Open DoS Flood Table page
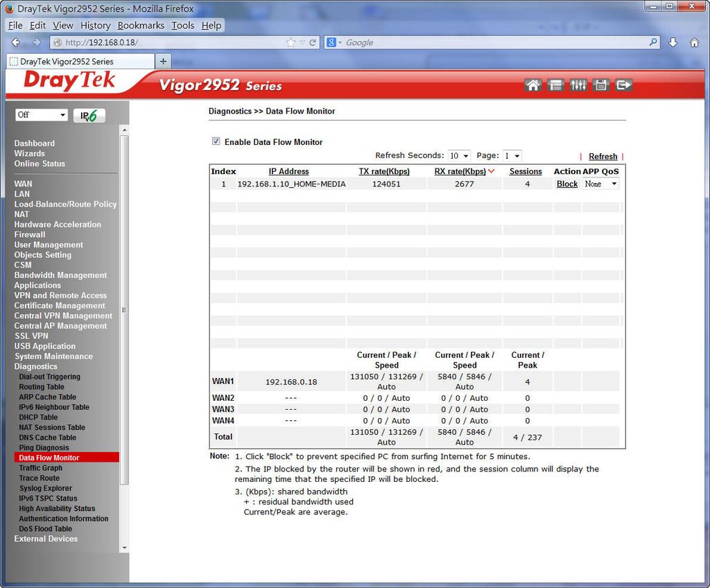The width and height of the screenshot is (710, 588). [x=45, y=528]
